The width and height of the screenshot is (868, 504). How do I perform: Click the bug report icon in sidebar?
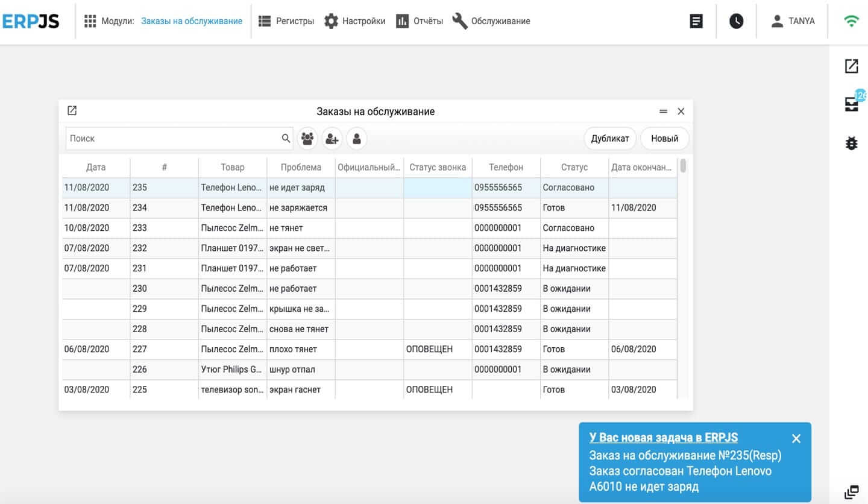pos(851,143)
